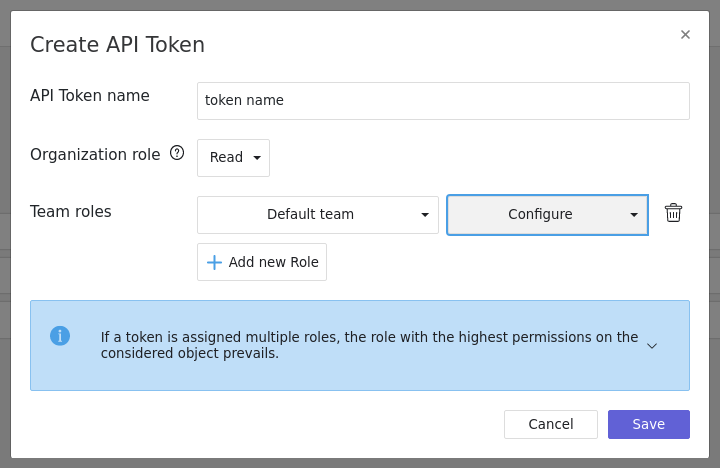Click the caret arrow on Configure dropdown
Image resolution: width=720 pixels, height=468 pixels.
(x=634, y=215)
